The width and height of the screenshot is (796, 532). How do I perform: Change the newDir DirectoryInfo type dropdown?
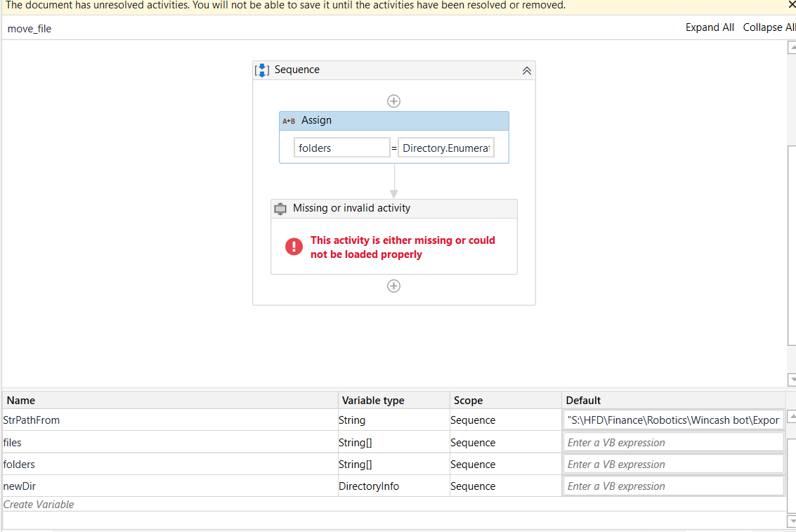tap(393, 486)
